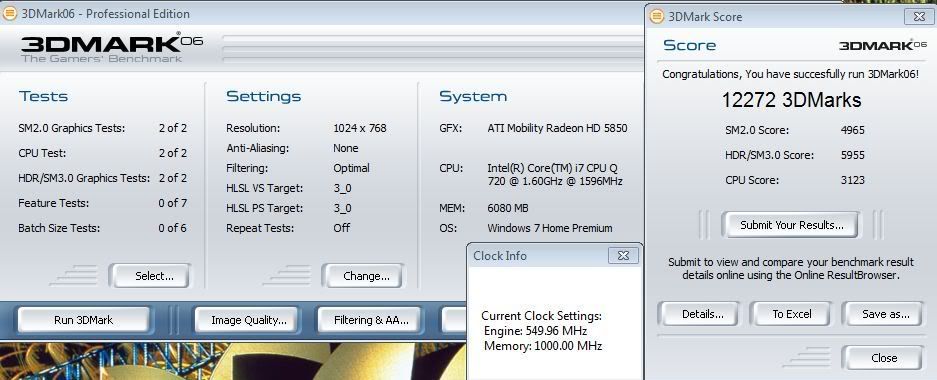
Task: Click the Filtering value Optimal
Action: [x=351, y=168]
